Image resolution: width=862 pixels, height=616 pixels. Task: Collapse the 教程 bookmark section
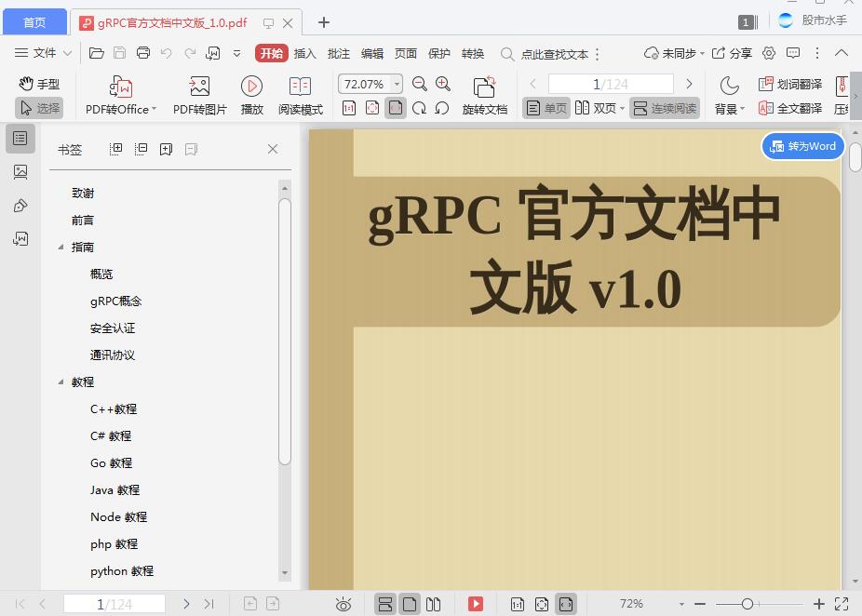pyautogui.click(x=61, y=382)
